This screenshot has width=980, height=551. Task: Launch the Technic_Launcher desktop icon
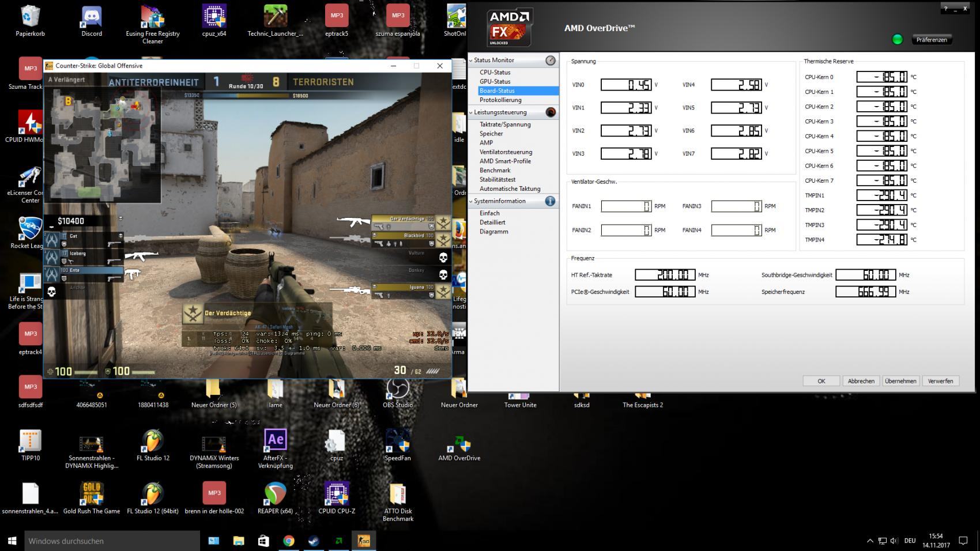click(x=276, y=21)
